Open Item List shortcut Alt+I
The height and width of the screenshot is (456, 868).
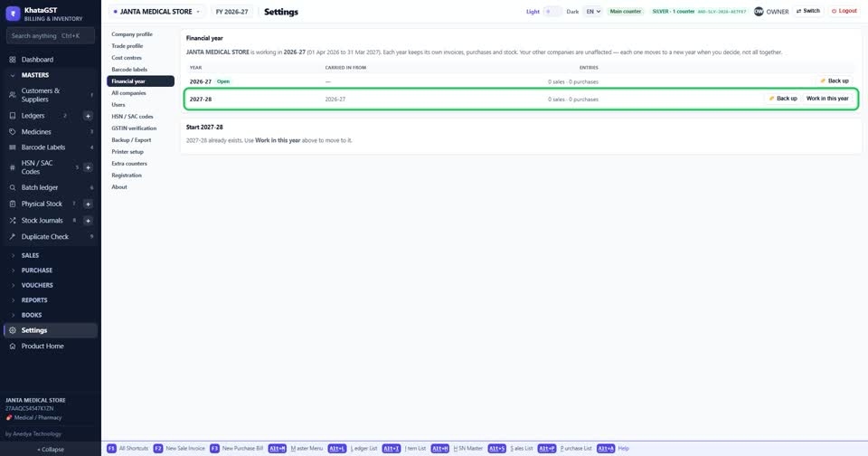pos(404,448)
